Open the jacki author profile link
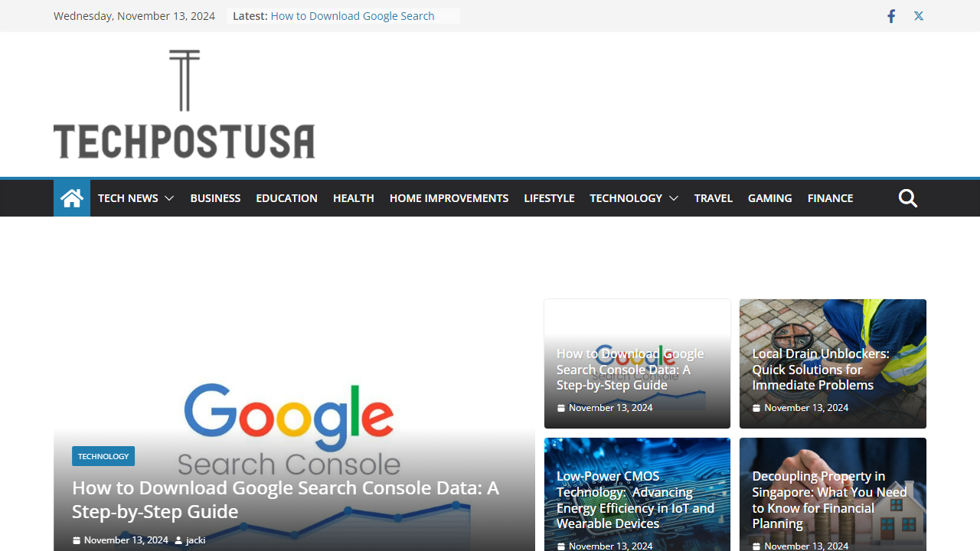Viewport: 980px width, 551px height. (195, 540)
